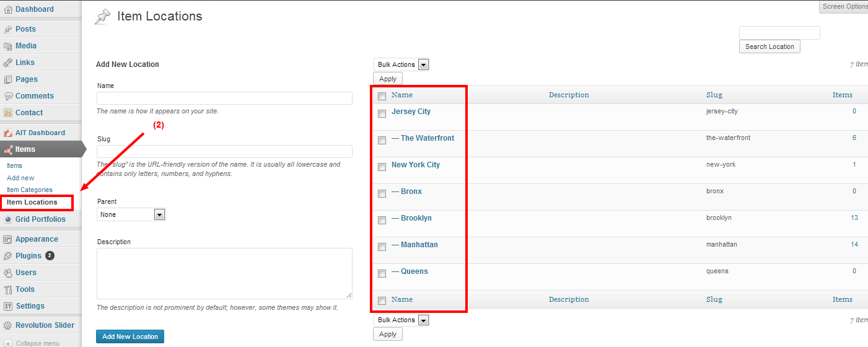Open Item Categories submenu item
The width and height of the screenshot is (868, 347).
30,190
